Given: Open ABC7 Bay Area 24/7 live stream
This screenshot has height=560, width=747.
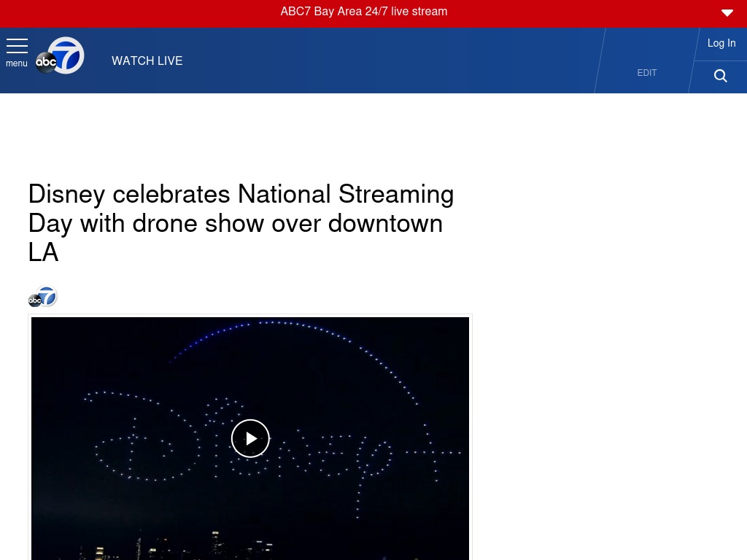Looking at the screenshot, I should point(363,12).
